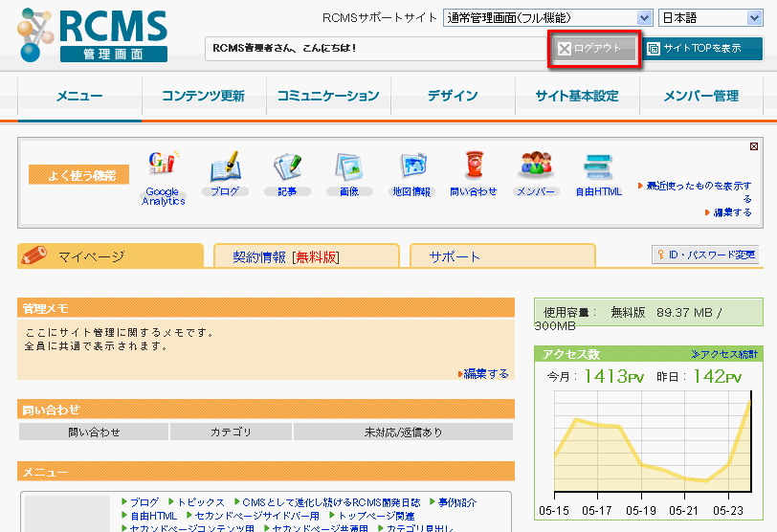Open the コンテンツ更新 navigation item
Screen dimensions: 777x532
(204, 96)
